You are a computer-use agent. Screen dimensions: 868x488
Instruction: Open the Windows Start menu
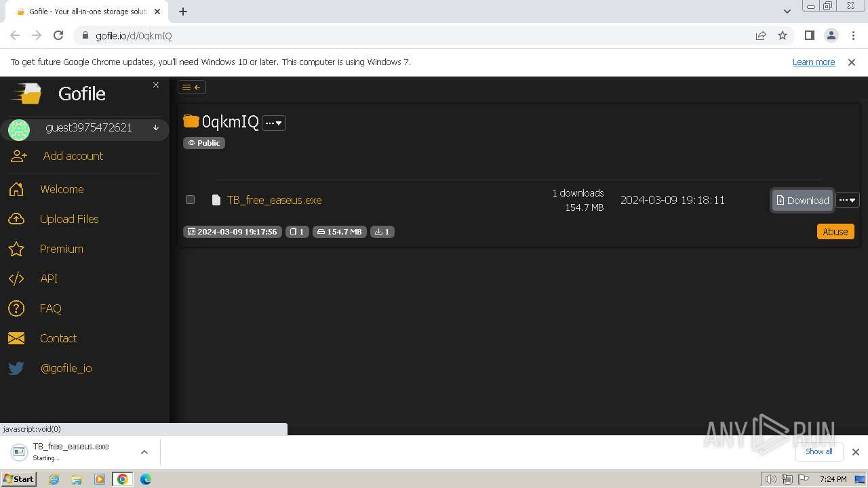coord(19,479)
